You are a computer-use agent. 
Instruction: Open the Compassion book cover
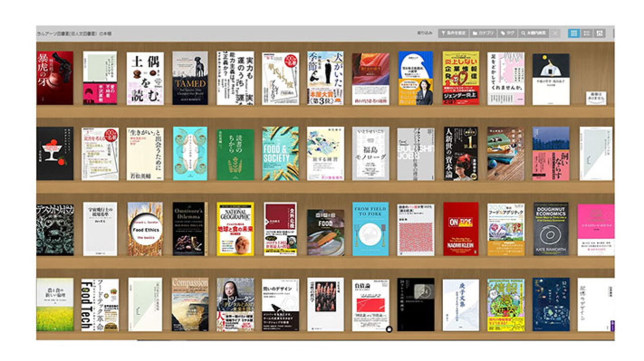(190, 305)
